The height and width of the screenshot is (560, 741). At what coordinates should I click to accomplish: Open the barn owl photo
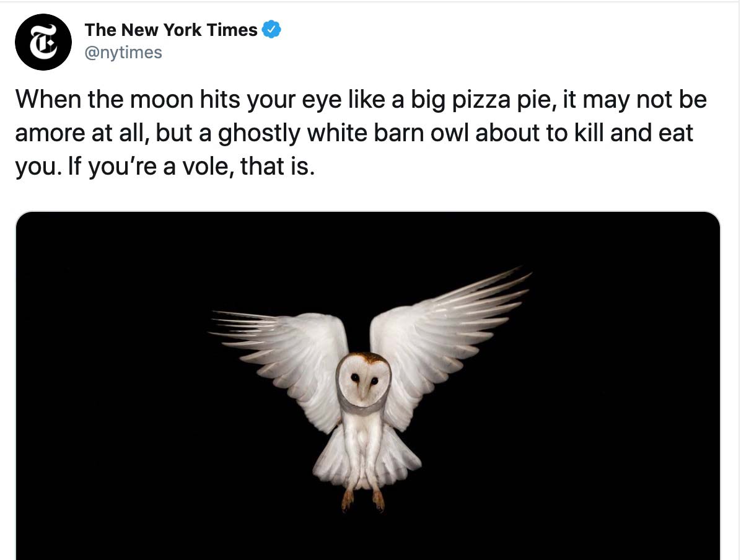pyautogui.click(x=368, y=386)
